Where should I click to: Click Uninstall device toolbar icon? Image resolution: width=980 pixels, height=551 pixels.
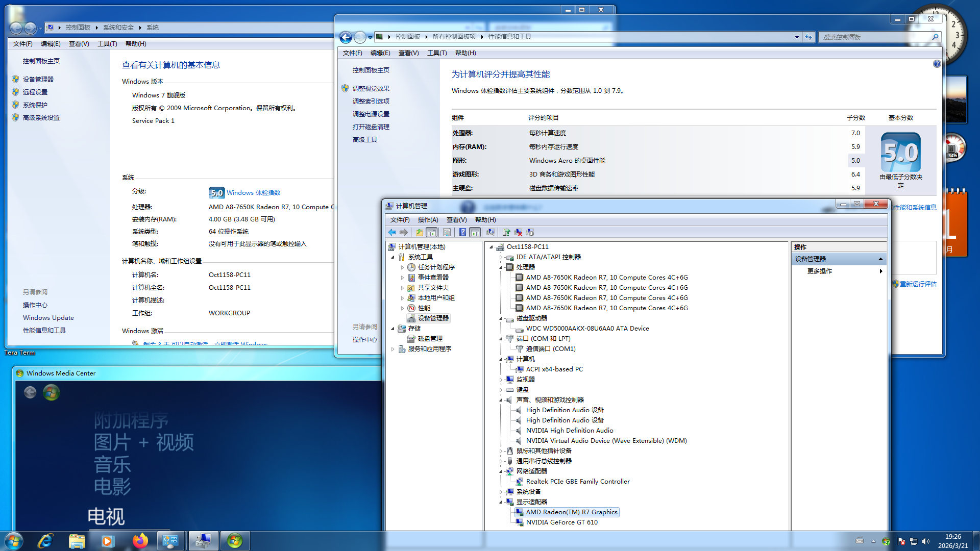click(x=519, y=233)
